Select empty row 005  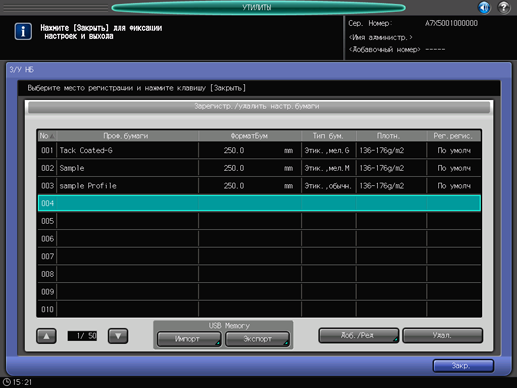click(259, 221)
